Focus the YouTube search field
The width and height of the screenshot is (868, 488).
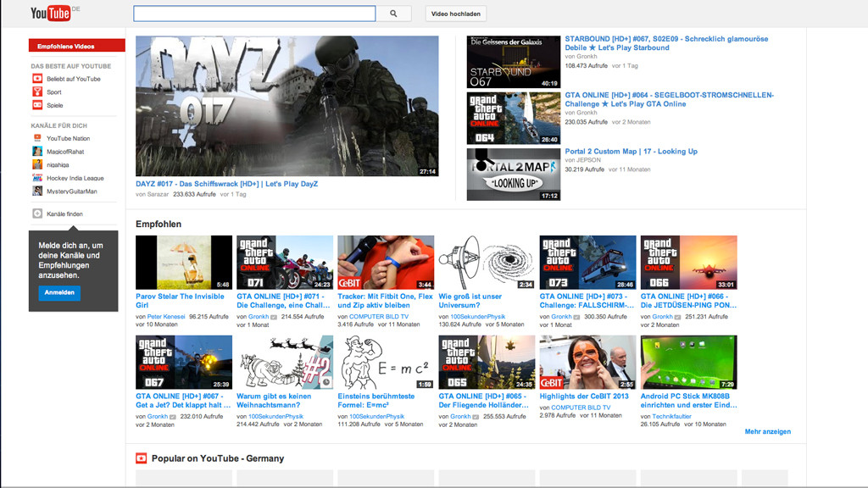pyautogui.click(x=254, y=14)
